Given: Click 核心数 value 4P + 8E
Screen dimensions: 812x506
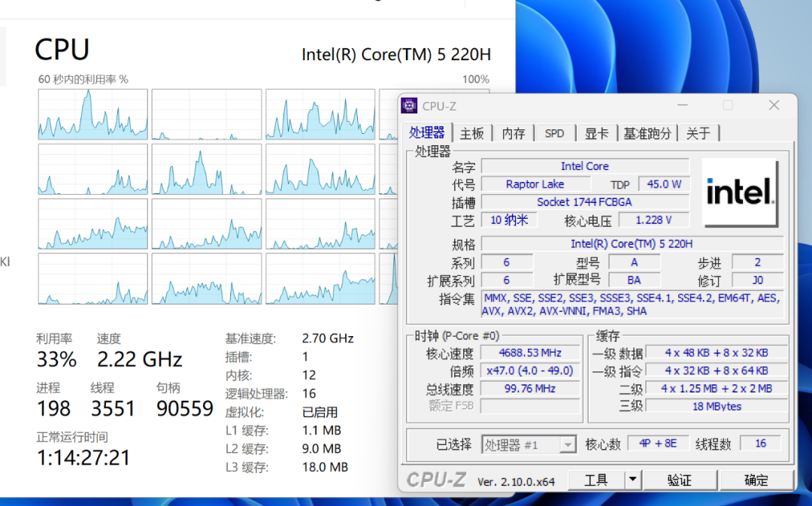Looking at the screenshot, I should point(658,444).
